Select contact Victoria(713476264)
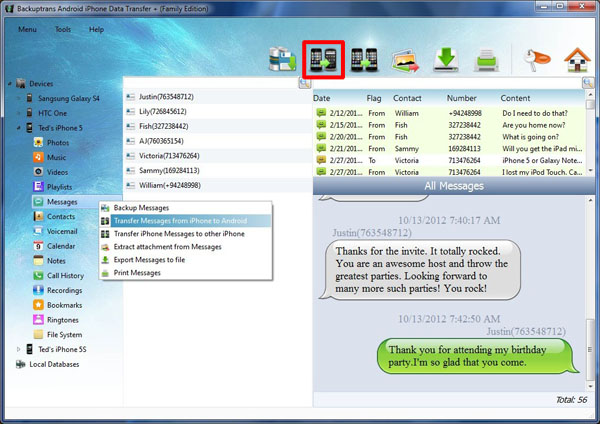Image resolution: width=600 pixels, height=424 pixels. pos(218,156)
